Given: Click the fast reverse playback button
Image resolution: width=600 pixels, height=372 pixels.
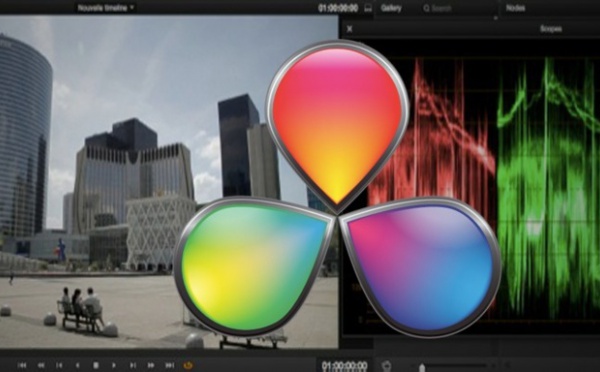Looking at the screenshot, I should tap(41, 365).
